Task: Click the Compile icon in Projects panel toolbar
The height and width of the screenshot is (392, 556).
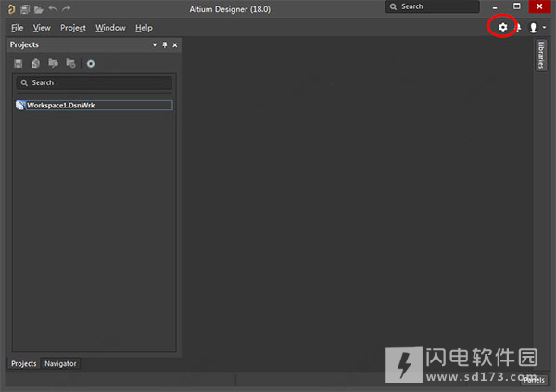Action: (x=35, y=64)
